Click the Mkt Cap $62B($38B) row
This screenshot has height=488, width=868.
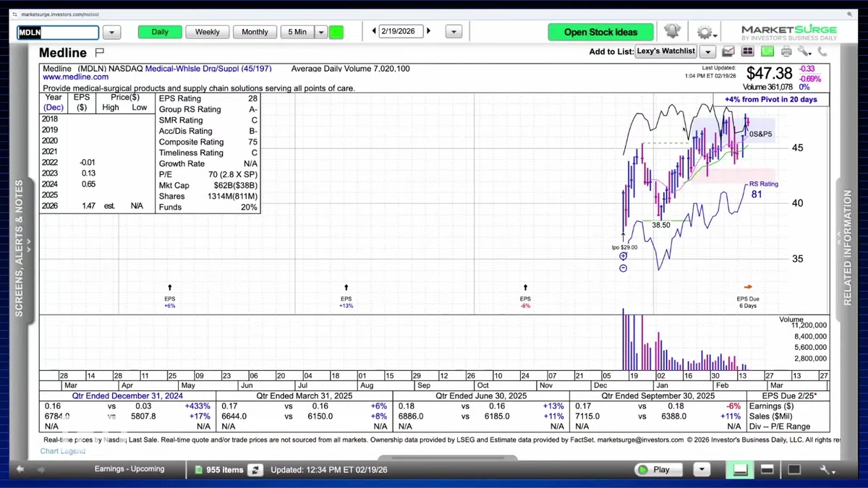[x=208, y=186]
